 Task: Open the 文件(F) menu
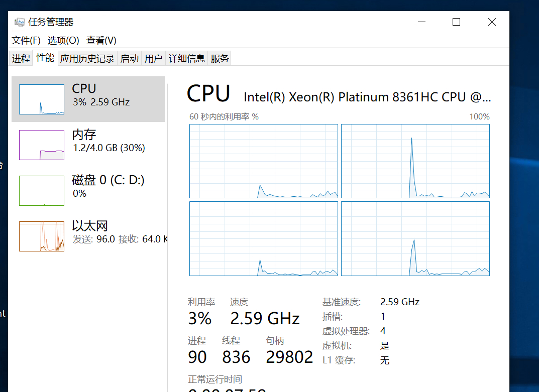(x=26, y=40)
